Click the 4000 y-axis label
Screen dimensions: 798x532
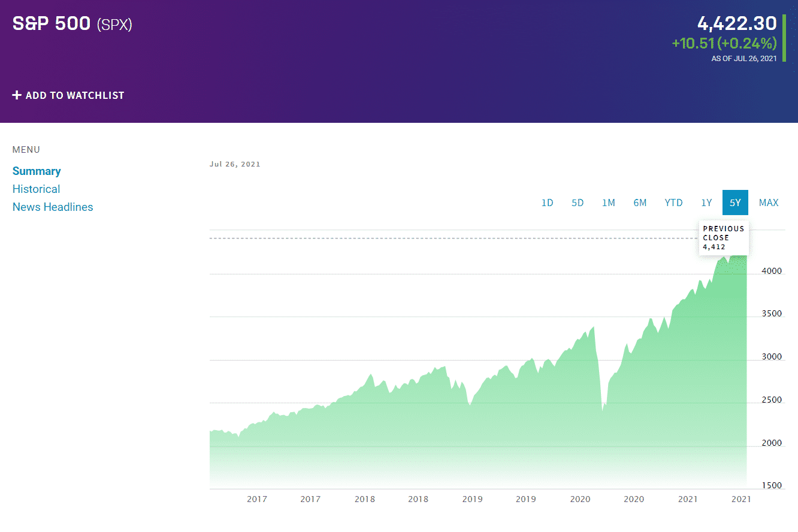[x=772, y=271]
